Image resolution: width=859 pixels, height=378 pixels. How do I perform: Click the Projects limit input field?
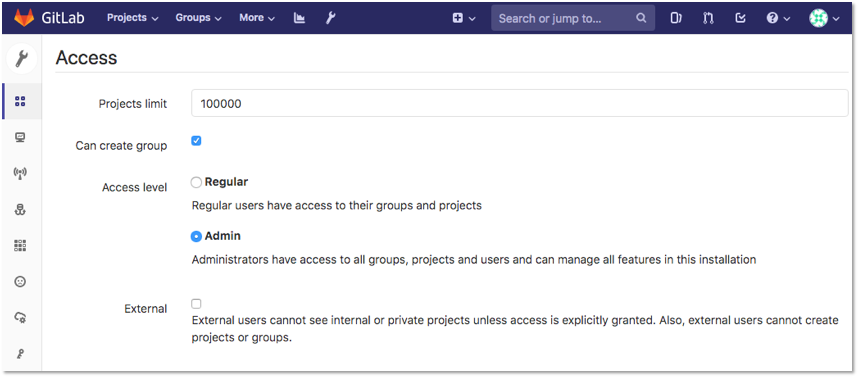(x=519, y=103)
